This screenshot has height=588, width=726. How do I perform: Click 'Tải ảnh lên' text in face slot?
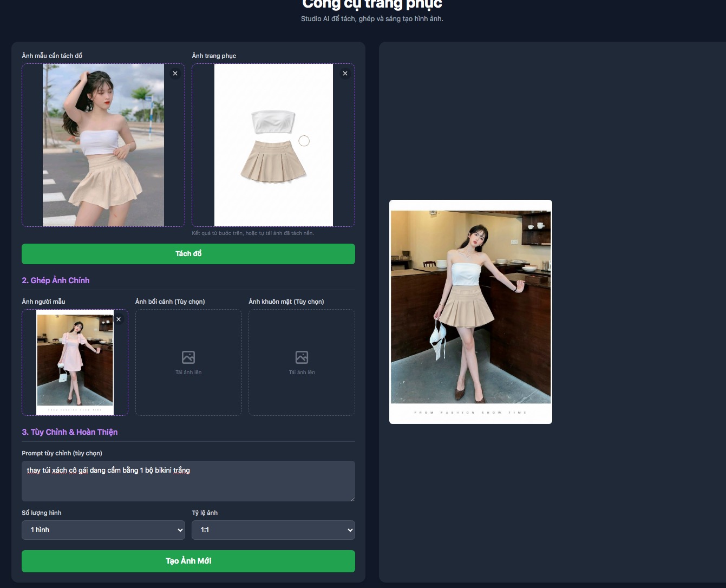click(x=302, y=373)
